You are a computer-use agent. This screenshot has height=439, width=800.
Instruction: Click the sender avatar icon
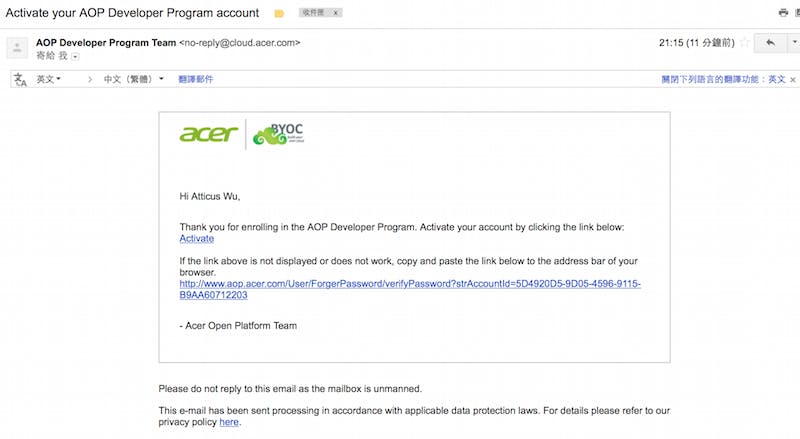[x=17, y=48]
